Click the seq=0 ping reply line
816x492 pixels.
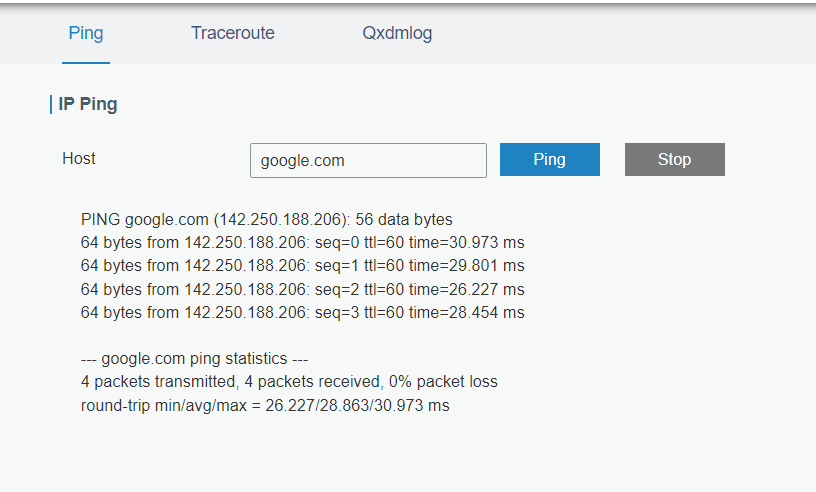302,243
